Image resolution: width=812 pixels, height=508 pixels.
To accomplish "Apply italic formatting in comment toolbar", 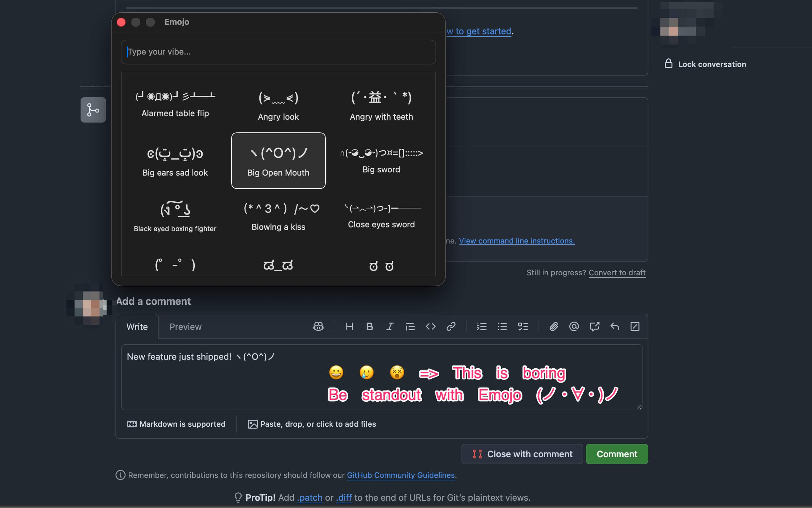I will click(390, 327).
